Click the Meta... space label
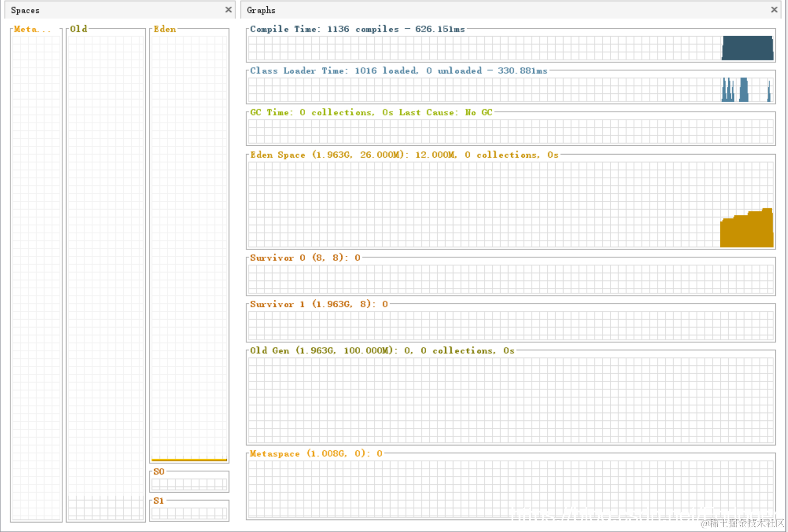 33,29
